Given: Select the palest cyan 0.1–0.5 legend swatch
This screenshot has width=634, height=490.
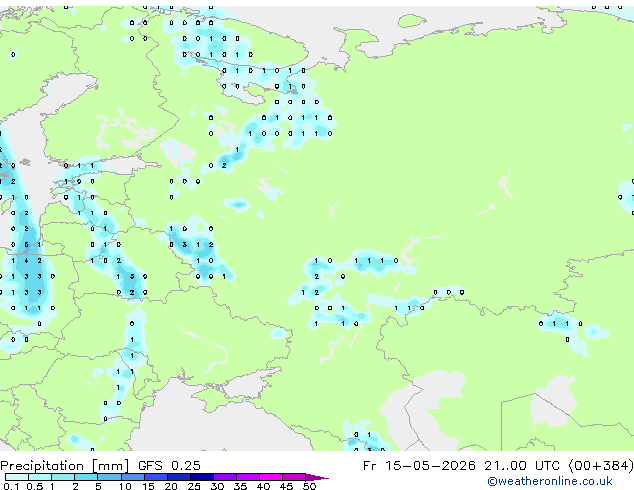Looking at the screenshot, I should [x=17, y=477].
